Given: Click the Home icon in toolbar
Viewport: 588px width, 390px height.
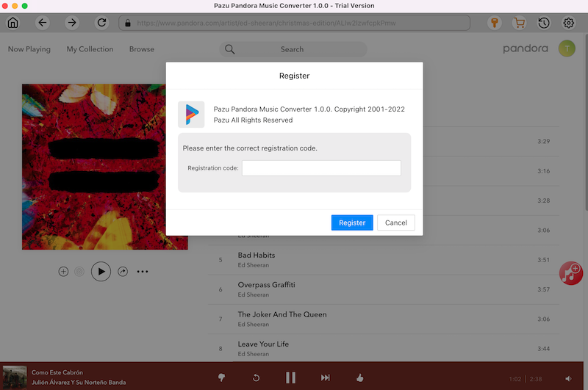Looking at the screenshot, I should point(13,23).
